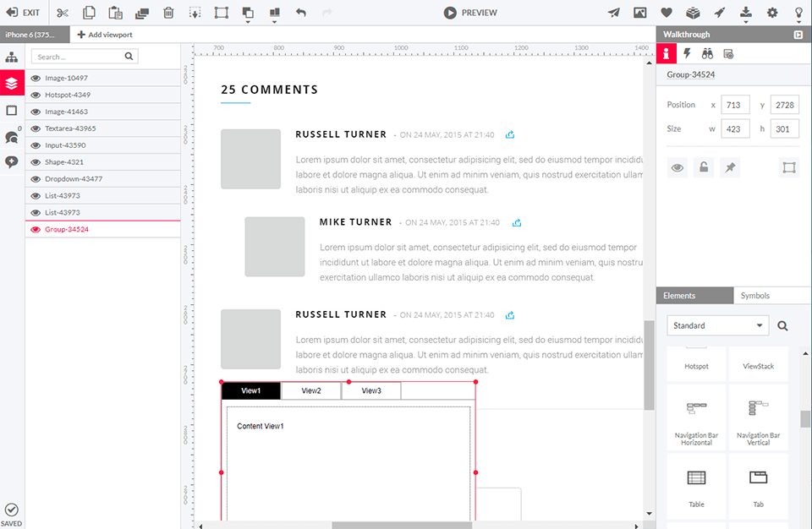Open the Standard elements dropdown

[x=717, y=325]
